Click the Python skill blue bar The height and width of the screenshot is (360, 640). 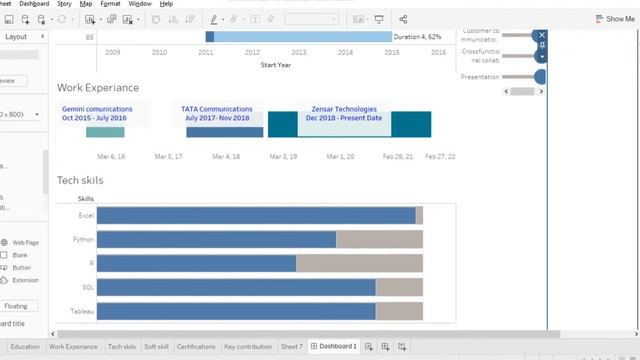216,240
